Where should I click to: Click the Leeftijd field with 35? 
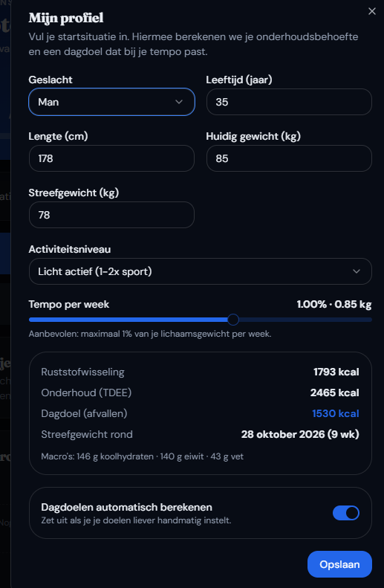coord(289,102)
